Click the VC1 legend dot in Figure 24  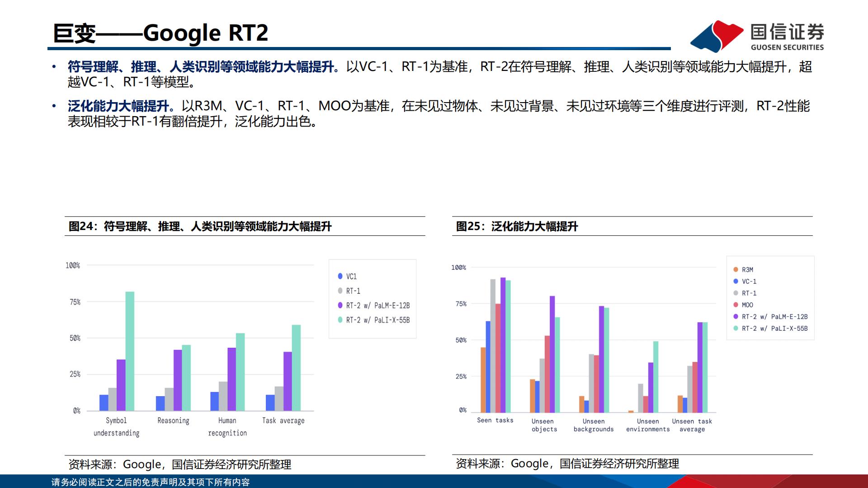pos(340,276)
